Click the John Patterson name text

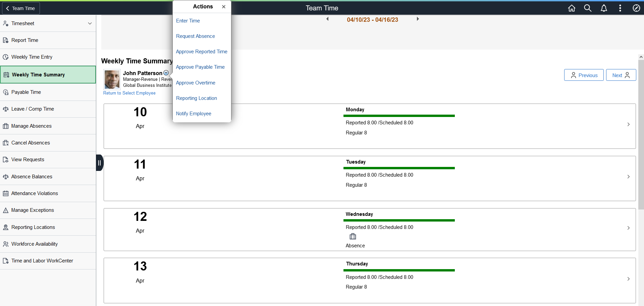click(143, 73)
